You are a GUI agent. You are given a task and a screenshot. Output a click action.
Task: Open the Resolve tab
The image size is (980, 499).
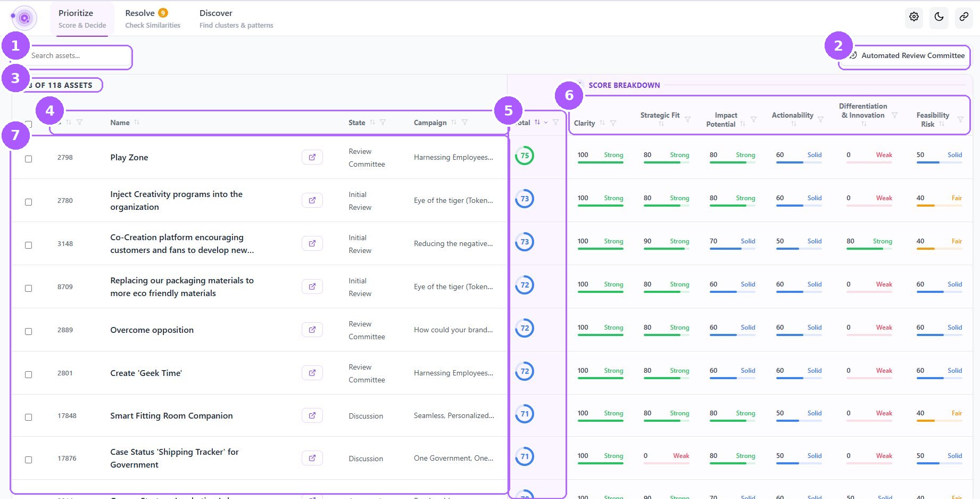click(x=153, y=19)
